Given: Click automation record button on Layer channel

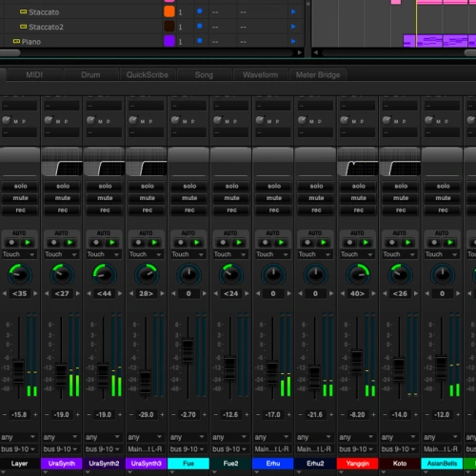Looking at the screenshot, I should pos(11,243).
